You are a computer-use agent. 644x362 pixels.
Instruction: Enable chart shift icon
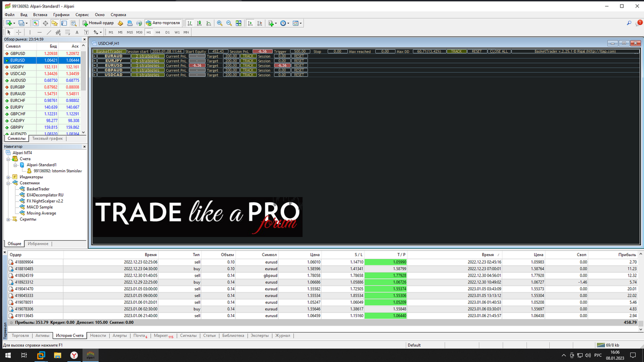point(260,23)
